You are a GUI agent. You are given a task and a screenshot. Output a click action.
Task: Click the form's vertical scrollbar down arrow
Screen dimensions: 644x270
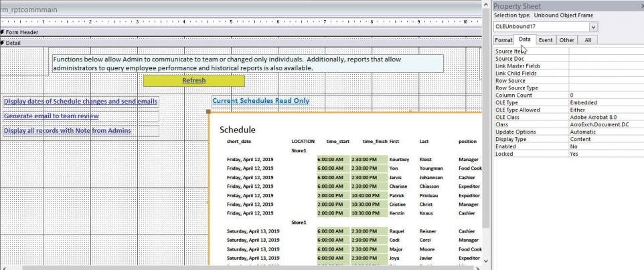click(x=486, y=261)
